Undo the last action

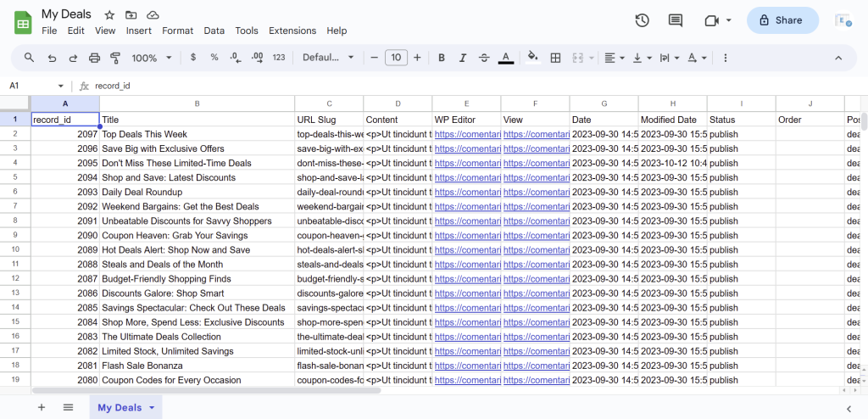[x=52, y=58]
